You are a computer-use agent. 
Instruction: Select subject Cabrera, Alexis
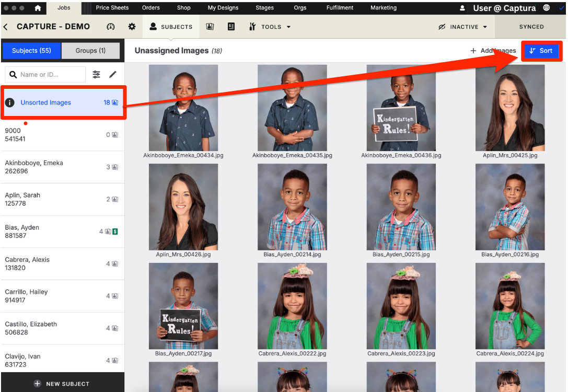pyautogui.click(x=62, y=264)
